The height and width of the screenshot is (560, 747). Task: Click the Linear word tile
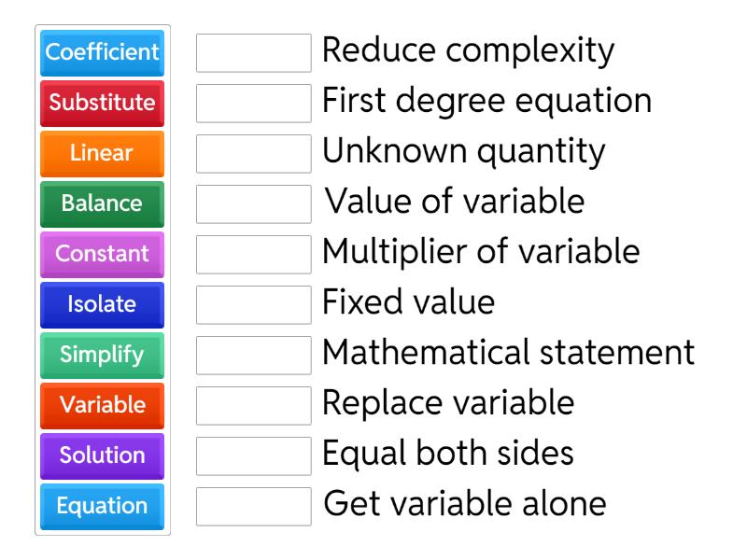[x=101, y=154]
